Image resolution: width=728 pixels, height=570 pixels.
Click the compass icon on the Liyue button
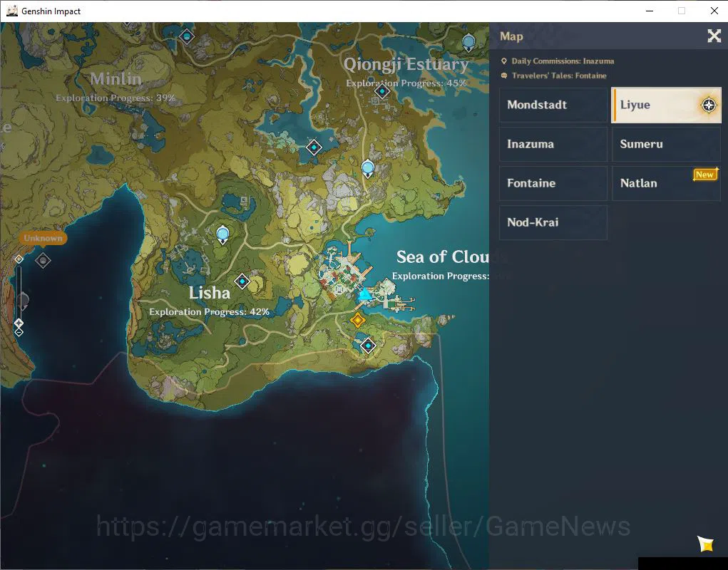(709, 105)
